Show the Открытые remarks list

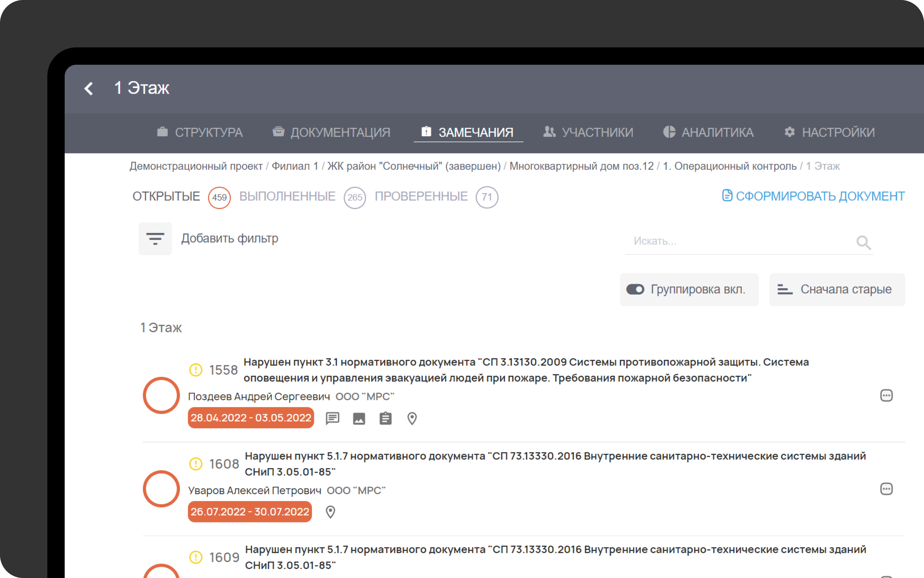[166, 197]
